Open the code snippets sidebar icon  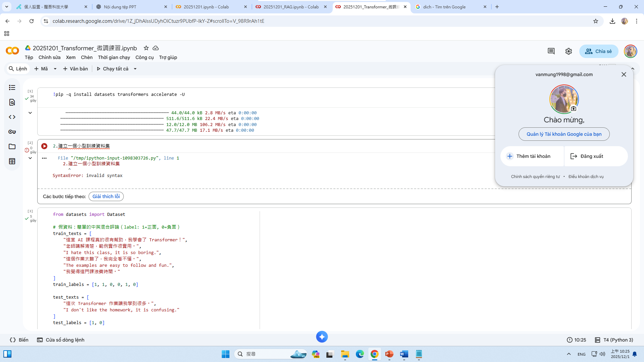pyautogui.click(x=12, y=117)
